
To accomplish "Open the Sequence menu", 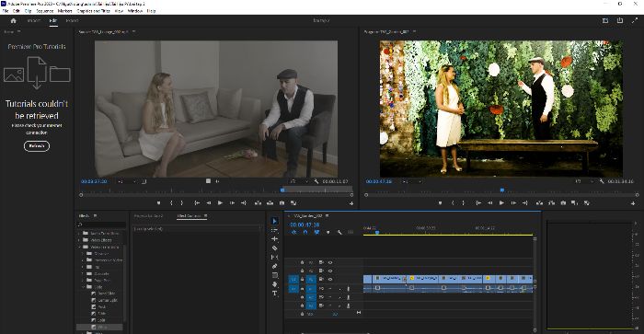I will click(x=45, y=11).
